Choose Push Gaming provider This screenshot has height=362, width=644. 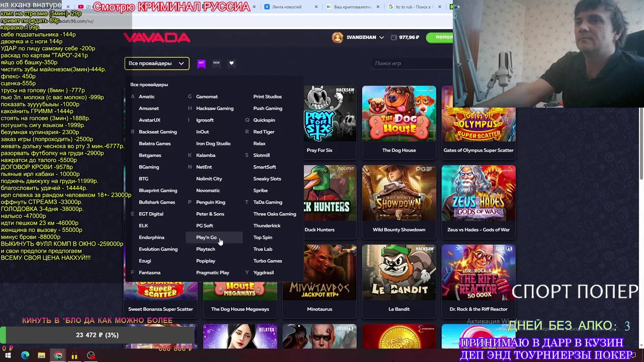(x=268, y=108)
